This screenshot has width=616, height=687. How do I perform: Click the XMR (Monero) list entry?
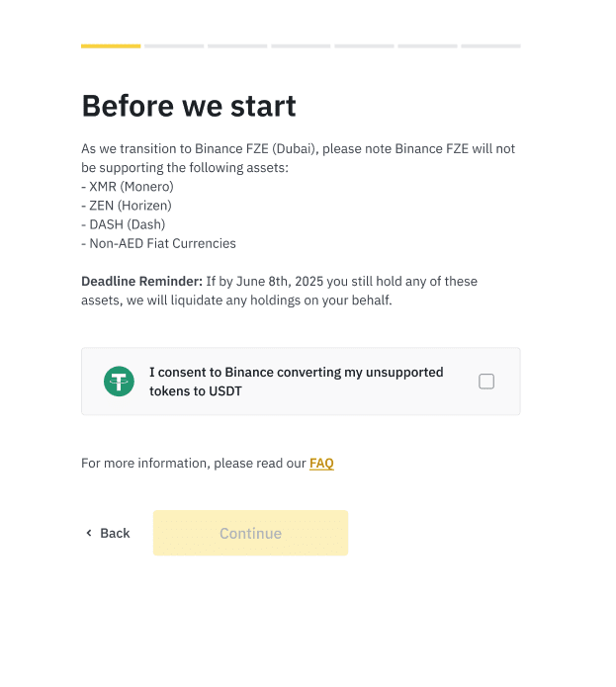(128, 186)
